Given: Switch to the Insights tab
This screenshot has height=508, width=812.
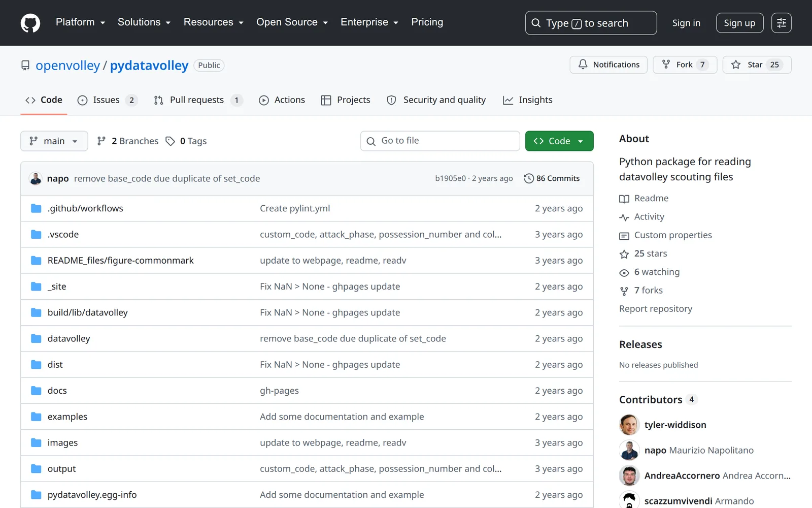Looking at the screenshot, I should 528,100.
